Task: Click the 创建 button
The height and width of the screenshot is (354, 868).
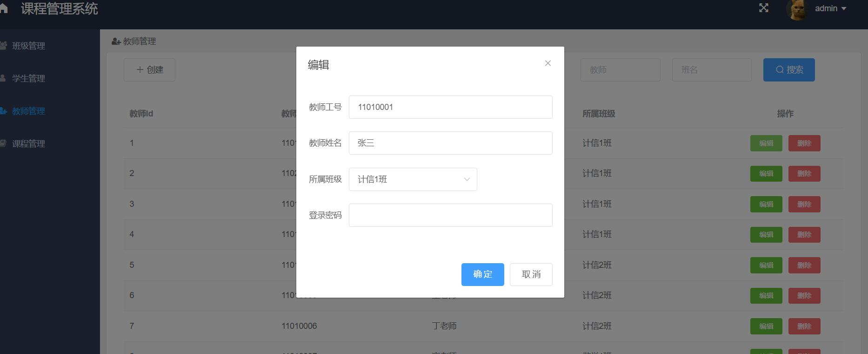Action: coord(149,70)
